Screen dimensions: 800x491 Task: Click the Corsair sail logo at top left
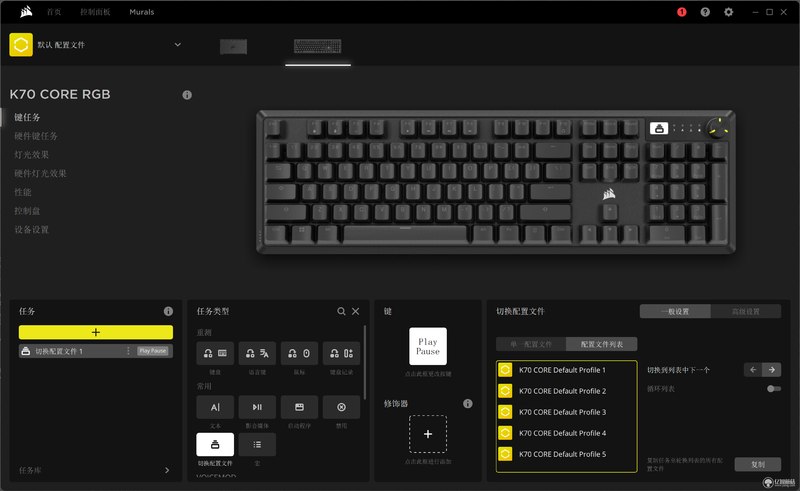(26, 11)
